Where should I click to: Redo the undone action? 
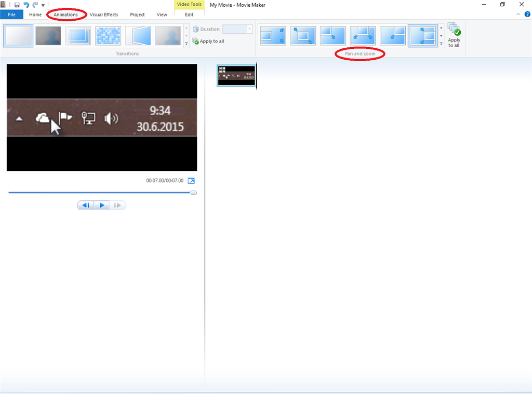[35, 5]
